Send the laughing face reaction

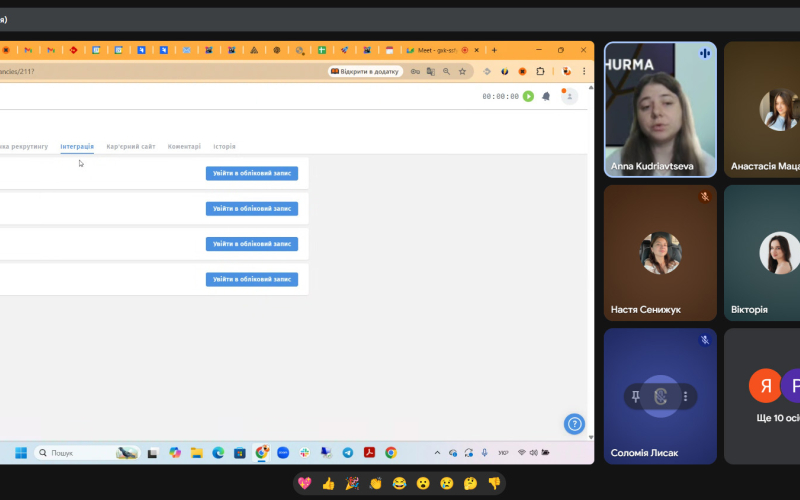point(399,484)
